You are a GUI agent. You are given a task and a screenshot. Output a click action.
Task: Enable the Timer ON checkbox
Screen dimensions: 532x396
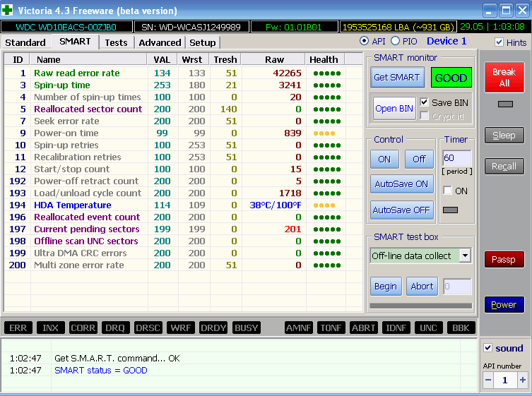click(x=447, y=191)
